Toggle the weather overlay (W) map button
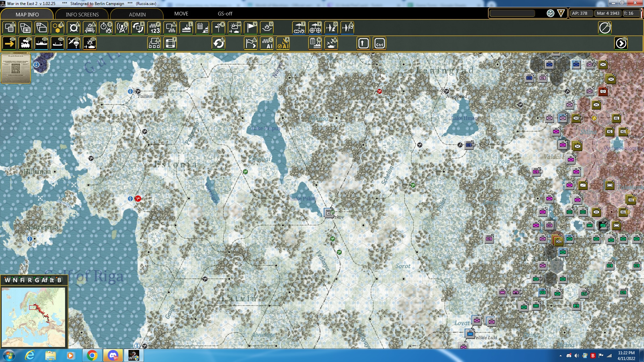The image size is (644, 362). tap(234, 28)
